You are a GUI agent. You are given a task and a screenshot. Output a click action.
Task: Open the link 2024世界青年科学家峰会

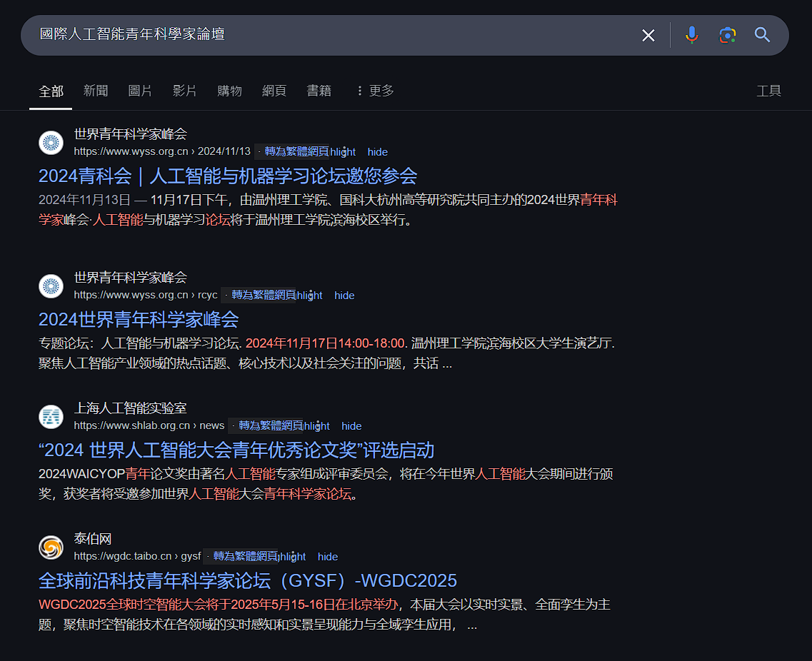tap(139, 319)
